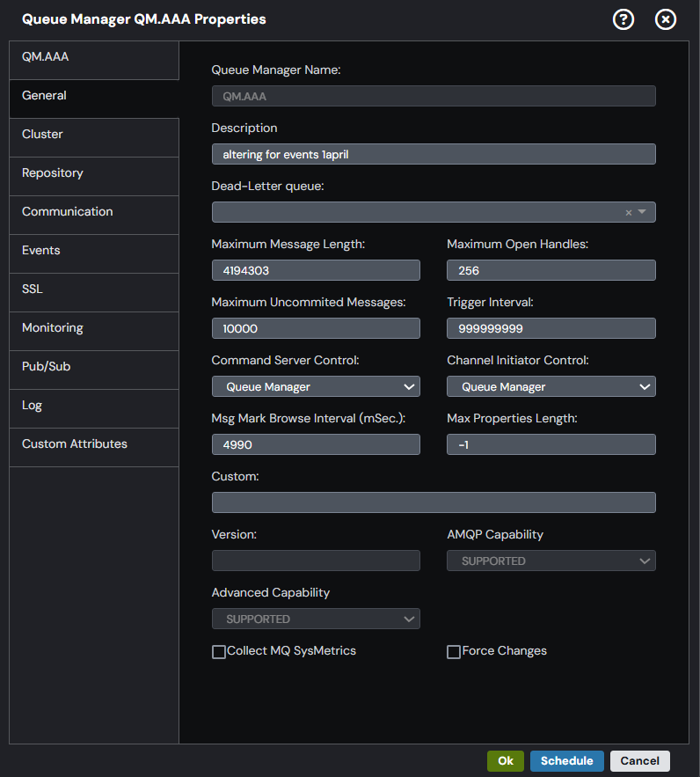This screenshot has height=777, width=700.
Task: Clear the Dead-Letter queue selection x
Action: 628,213
